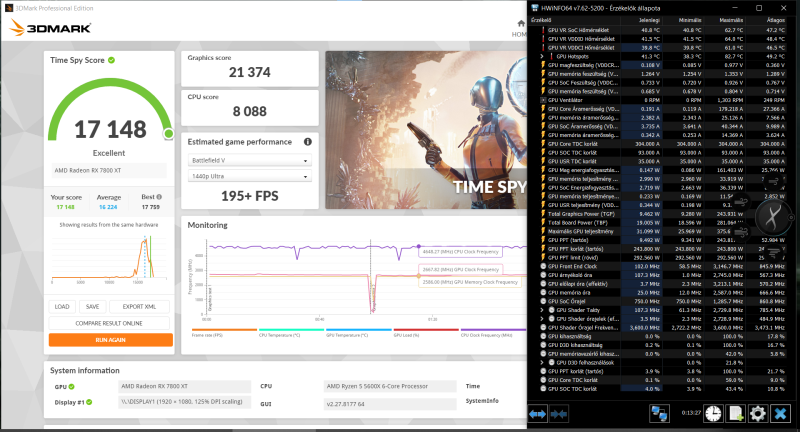Expand the GPU Shader Takty row
Viewport: 800px width, 432px height.
pyautogui.click(x=542, y=310)
